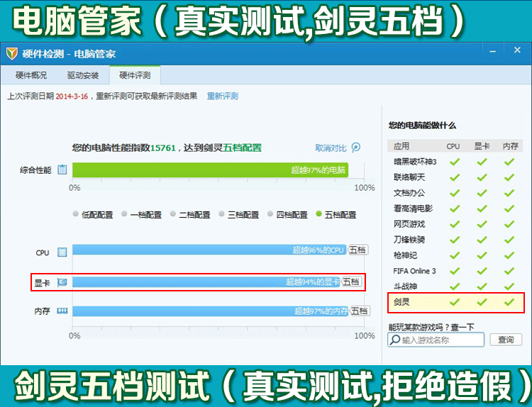Viewport: 532px width, 407px height.
Task: Open the 驱动安装 tab
Action: click(83, 75)
